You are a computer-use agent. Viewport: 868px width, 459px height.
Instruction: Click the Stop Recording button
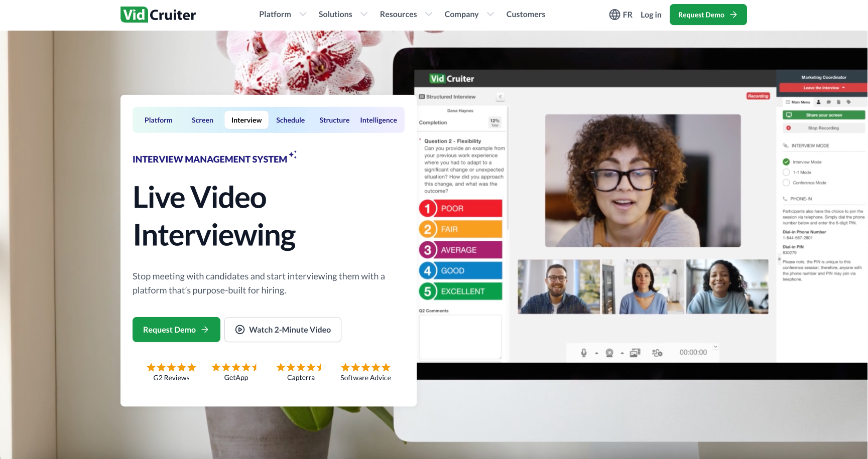coord(824,128)
